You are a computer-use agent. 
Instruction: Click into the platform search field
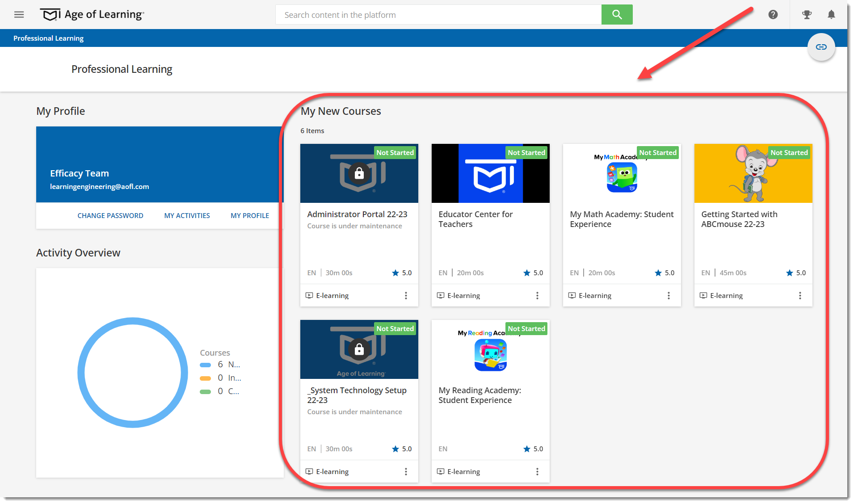pyautogui.click(x=438, y=15)
